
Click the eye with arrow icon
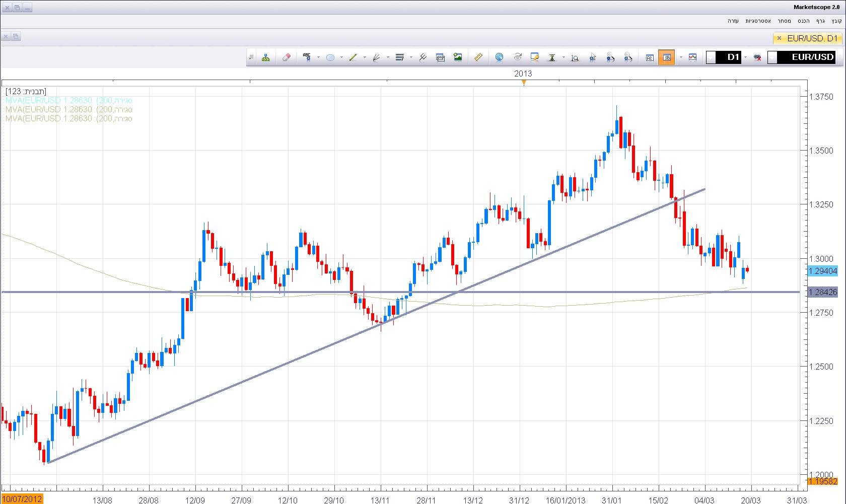(517, 57)
